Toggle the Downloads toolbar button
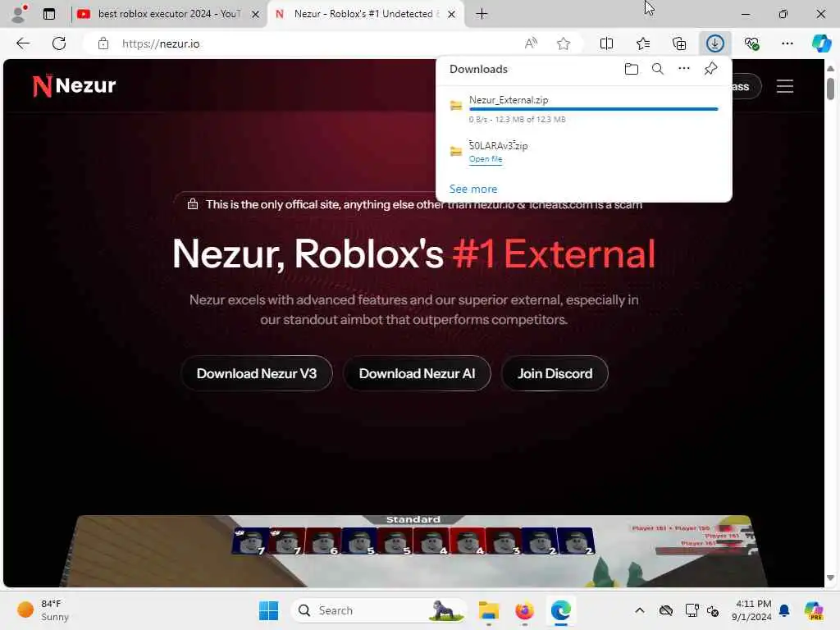Screen dimensions: 840x630 tap(715, 43)
